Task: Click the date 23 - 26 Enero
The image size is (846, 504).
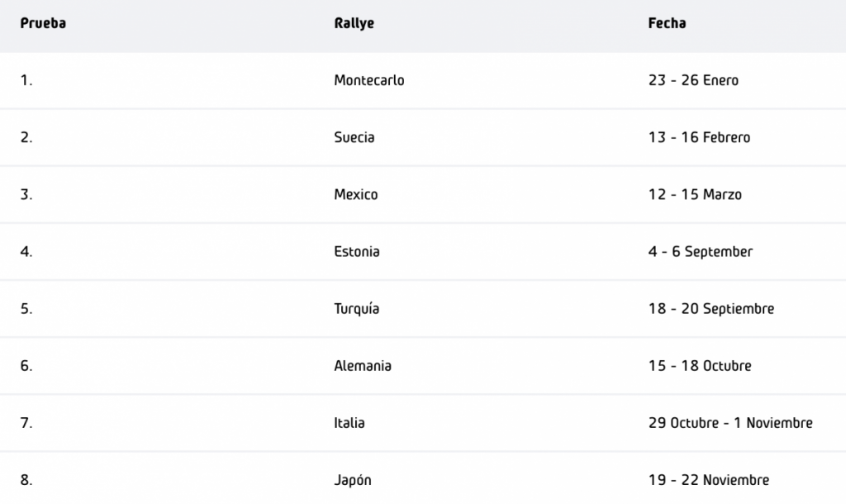Action: (x=693, y=80)
